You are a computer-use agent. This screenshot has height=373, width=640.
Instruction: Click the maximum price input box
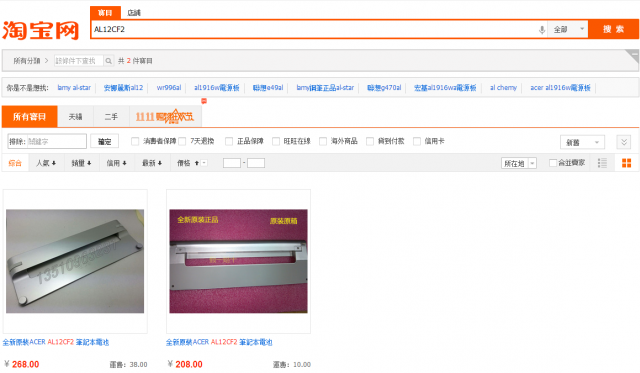[x=256, y=163]
